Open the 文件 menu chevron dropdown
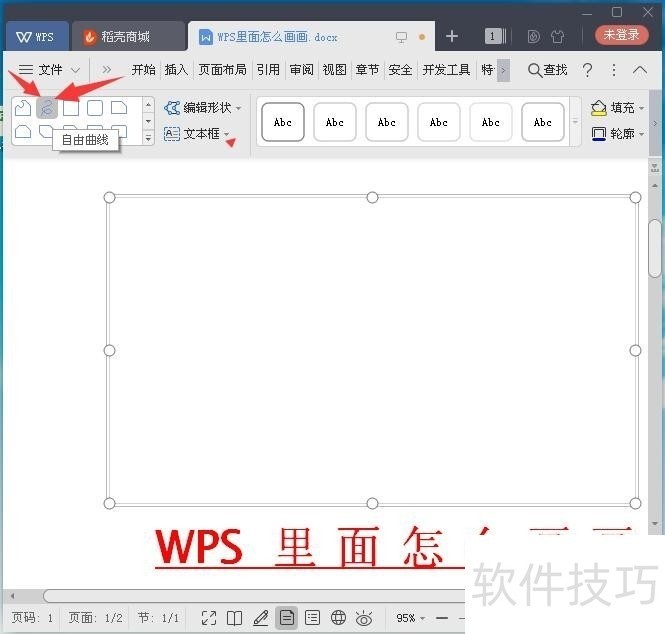The width and height of the screenshot is (665, 634). 75,70
